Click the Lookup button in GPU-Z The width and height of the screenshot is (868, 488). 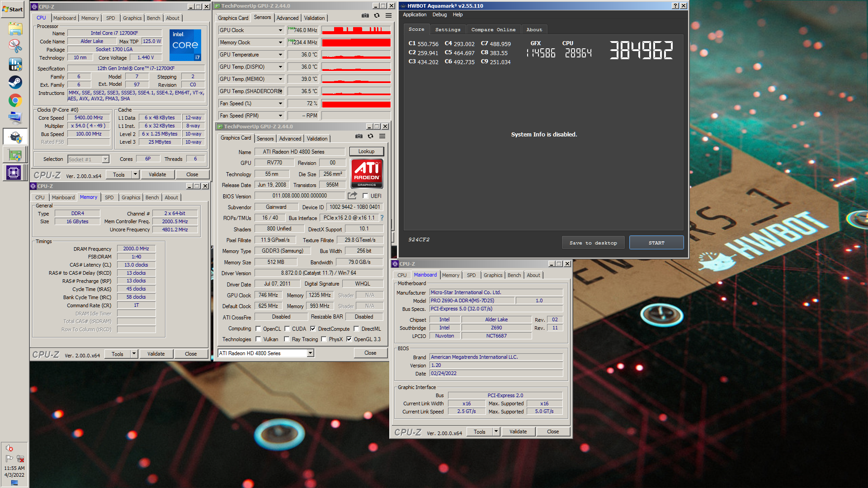tap(366, 152)
